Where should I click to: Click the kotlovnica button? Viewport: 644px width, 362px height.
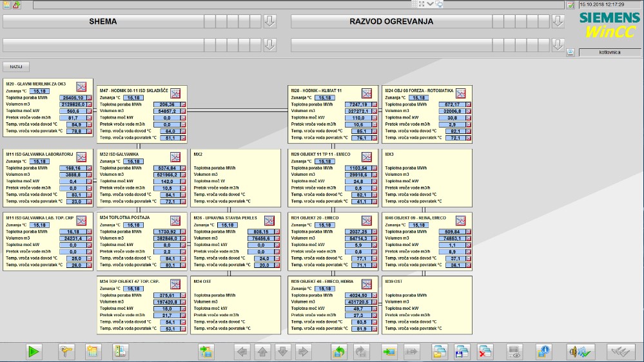(x=610, y=52)
